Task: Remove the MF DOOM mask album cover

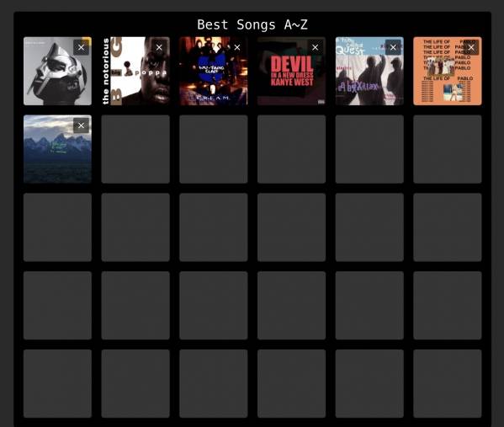Action: coord(81,48)
